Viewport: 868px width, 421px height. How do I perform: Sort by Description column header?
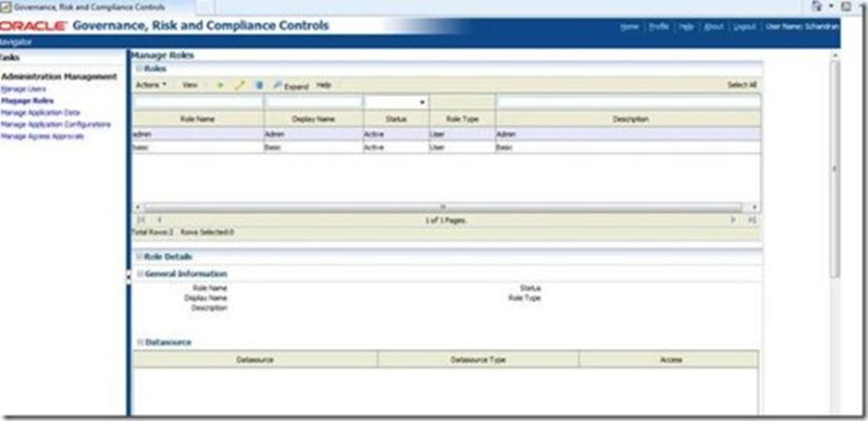629,119
